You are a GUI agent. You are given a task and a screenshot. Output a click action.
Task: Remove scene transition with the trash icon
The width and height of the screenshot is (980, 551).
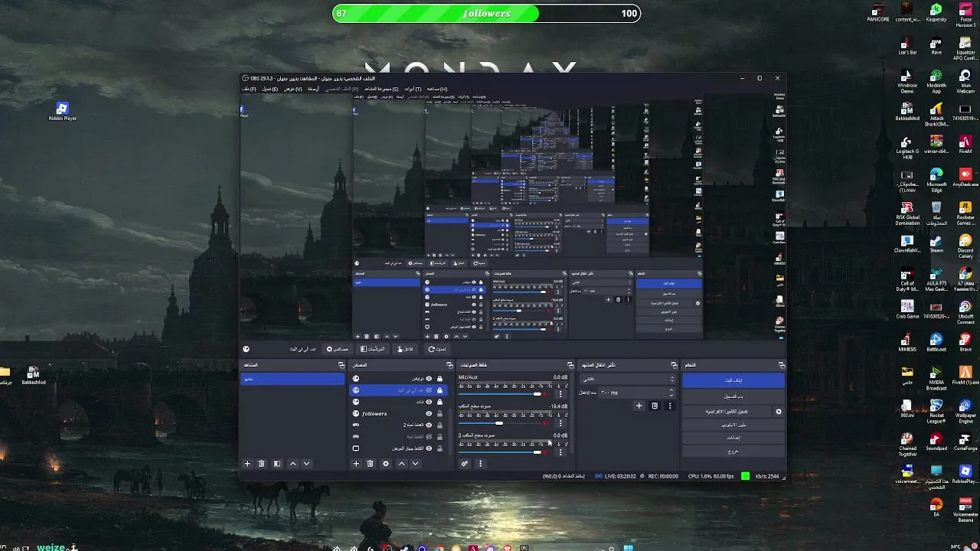655,406
